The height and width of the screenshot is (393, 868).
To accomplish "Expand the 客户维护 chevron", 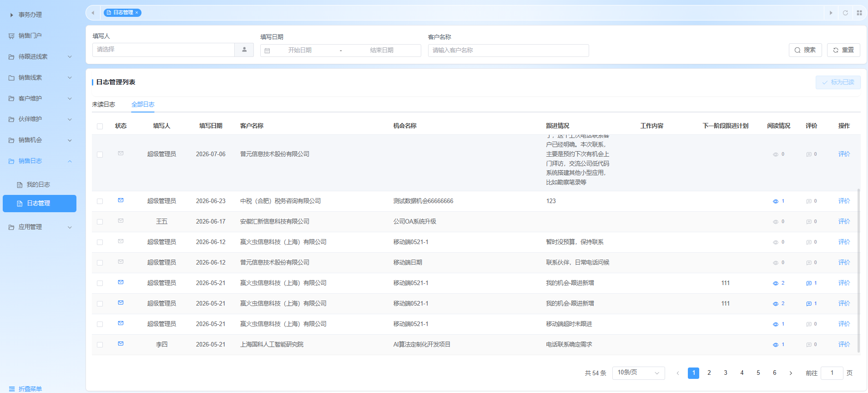I will tap(70, 98).
